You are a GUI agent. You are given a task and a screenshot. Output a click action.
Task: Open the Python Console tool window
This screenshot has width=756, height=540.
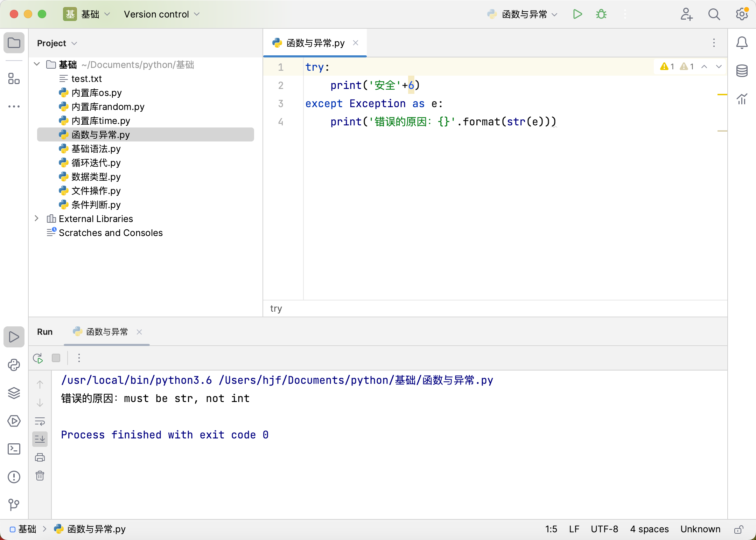14,365
